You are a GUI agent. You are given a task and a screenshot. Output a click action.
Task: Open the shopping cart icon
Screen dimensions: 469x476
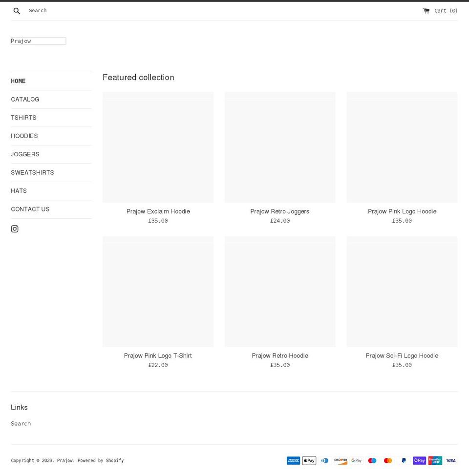[x=426, y=11]
